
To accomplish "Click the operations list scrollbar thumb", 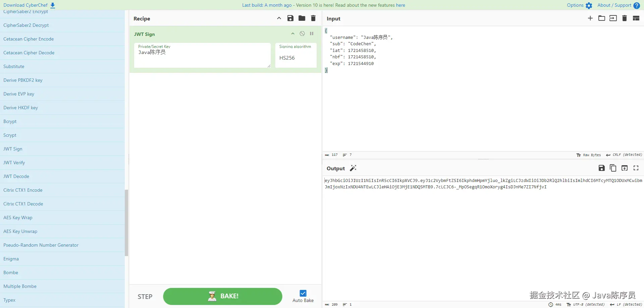I will pos(126,223).
